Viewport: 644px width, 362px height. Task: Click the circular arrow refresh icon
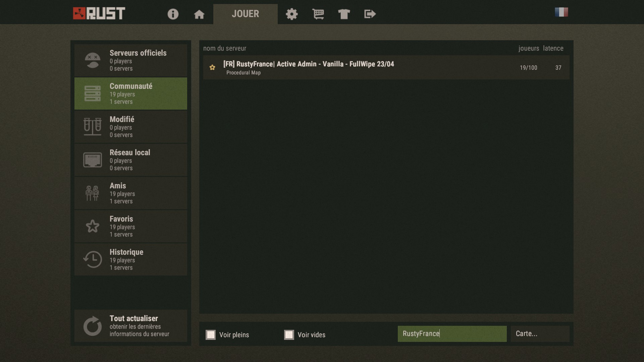tap(93, 326)
